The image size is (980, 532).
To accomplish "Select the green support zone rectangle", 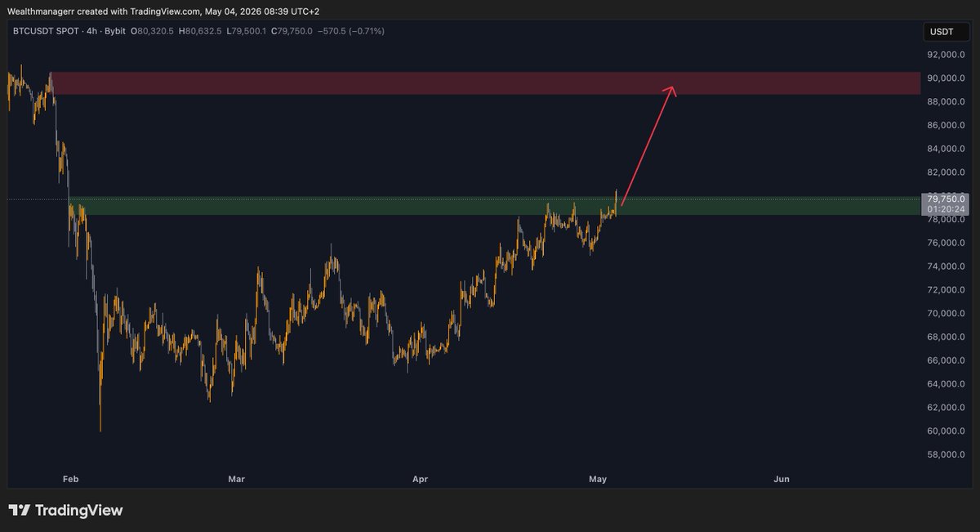I will [x=494, y=206].
